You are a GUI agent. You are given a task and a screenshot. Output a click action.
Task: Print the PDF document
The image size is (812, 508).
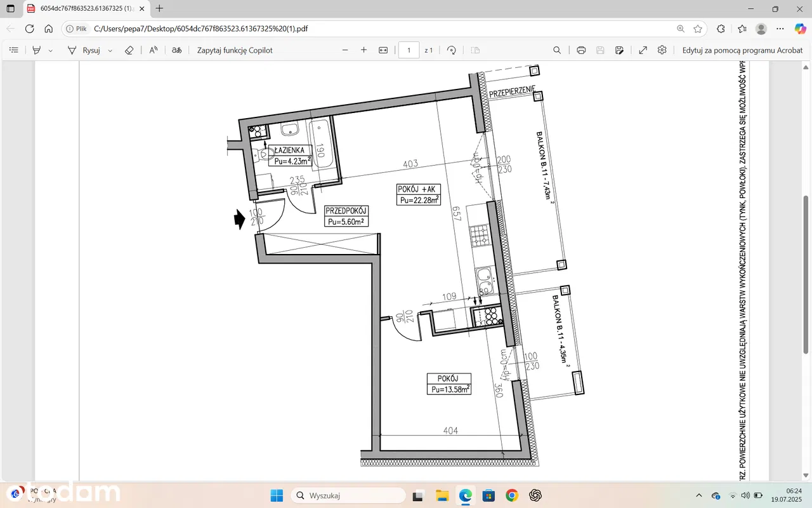pos(581,50)
